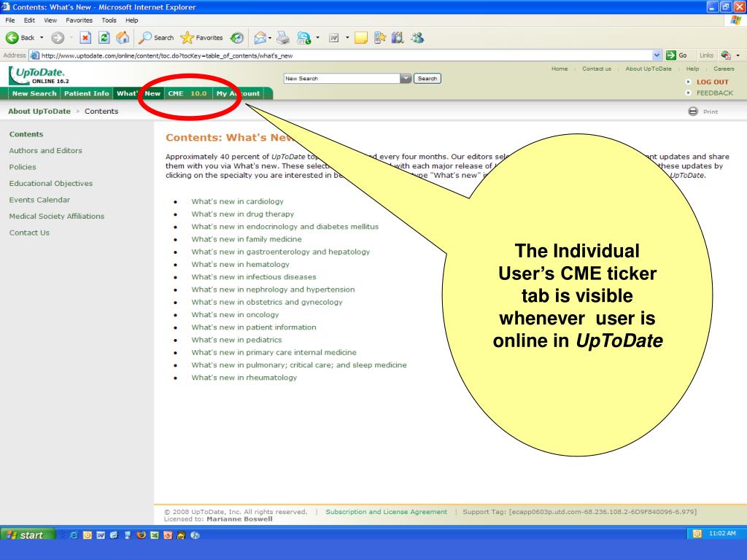Open the File menu

(10, 20)
